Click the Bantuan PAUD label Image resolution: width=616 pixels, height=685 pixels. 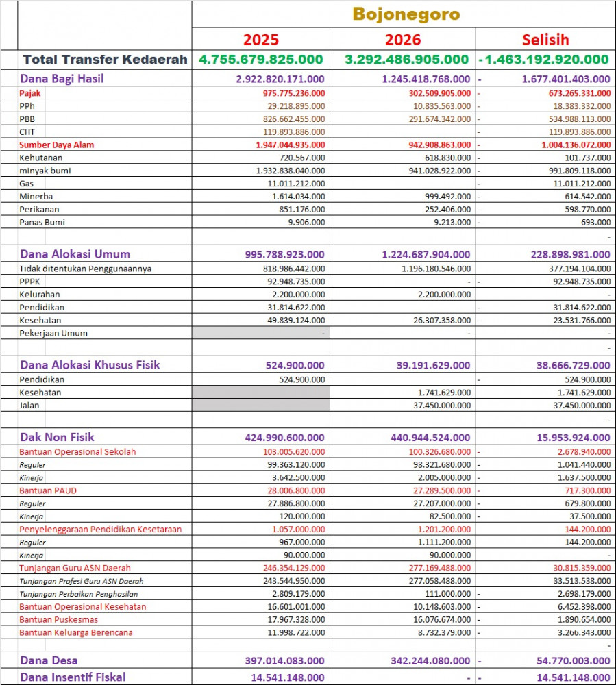pos(47,490)
